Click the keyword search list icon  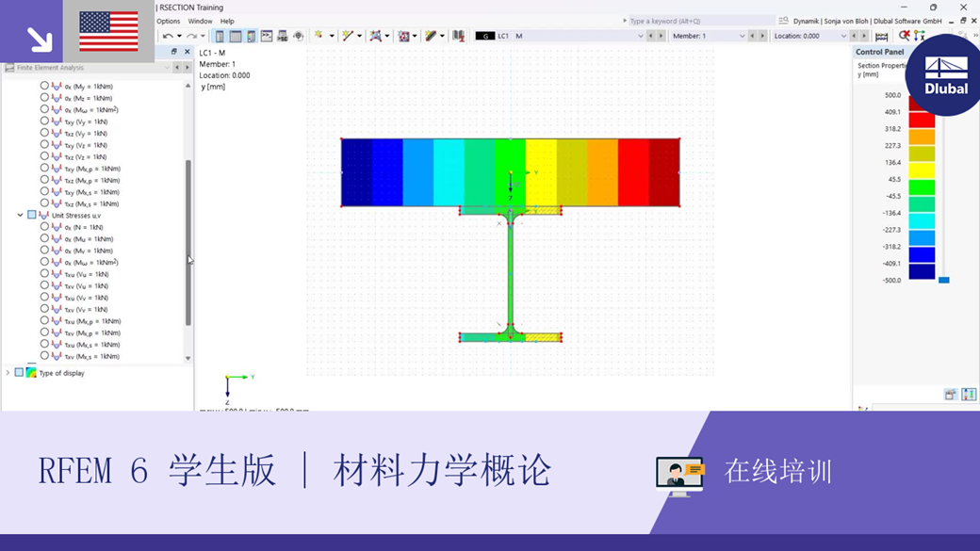pos(783,21)
